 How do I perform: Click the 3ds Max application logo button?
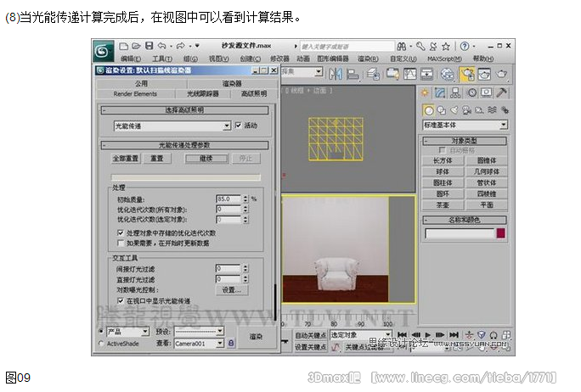point(103,51)
